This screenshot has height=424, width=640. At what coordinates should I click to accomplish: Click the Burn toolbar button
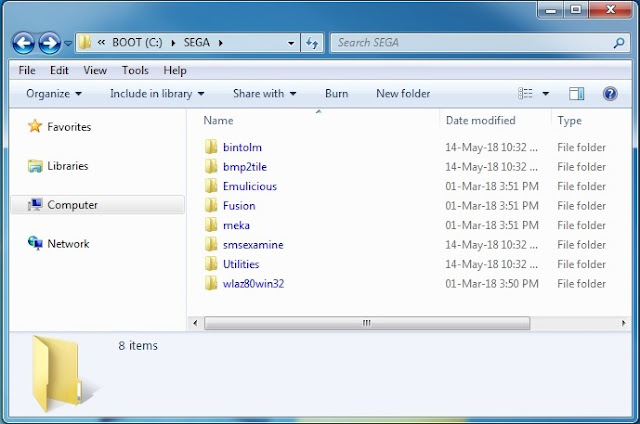[337, 94]
